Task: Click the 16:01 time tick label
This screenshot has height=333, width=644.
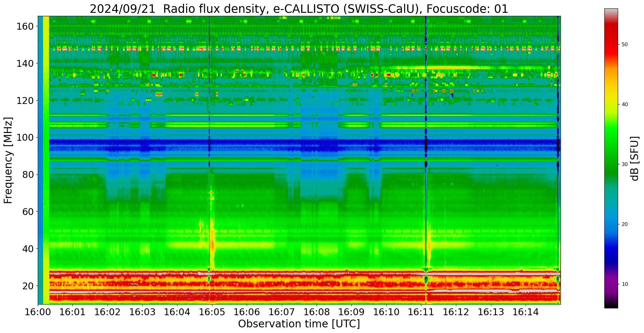Action: [x=73, y=311]
